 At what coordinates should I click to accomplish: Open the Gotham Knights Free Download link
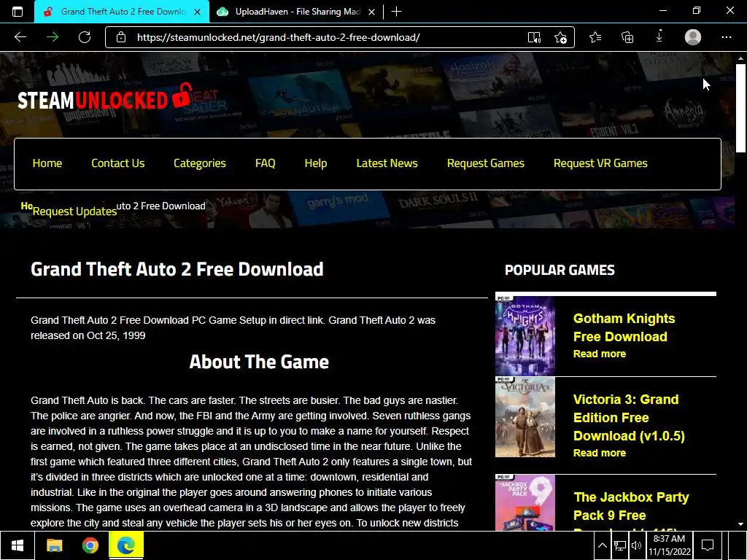pos(624,327)
